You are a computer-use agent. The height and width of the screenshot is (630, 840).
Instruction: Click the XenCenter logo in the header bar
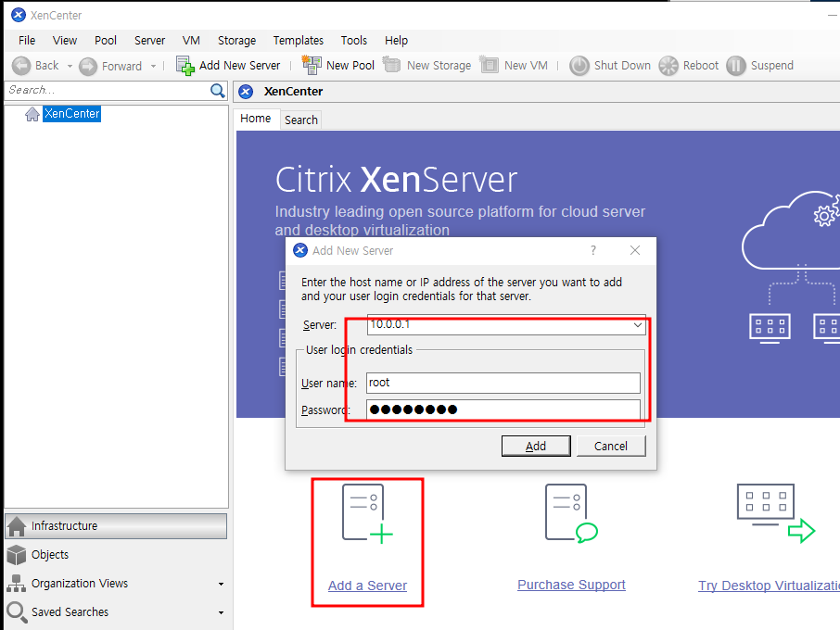click(246, 92)
